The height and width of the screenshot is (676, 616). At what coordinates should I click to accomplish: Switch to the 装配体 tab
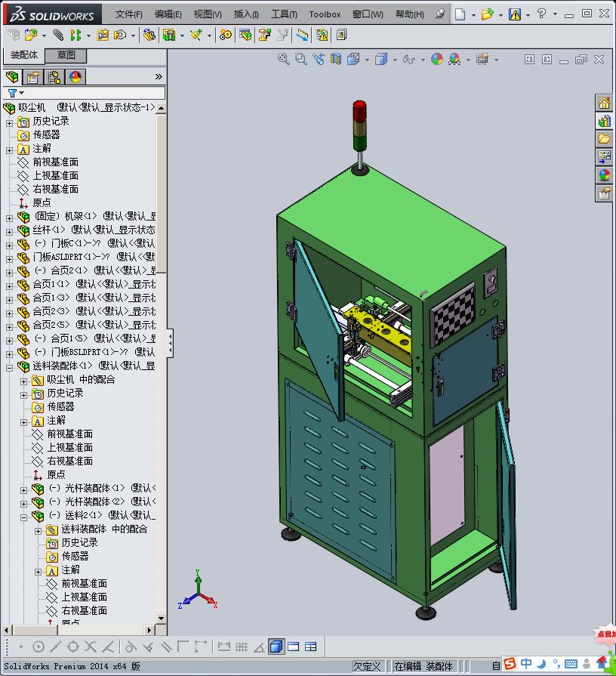pos(24,55)
